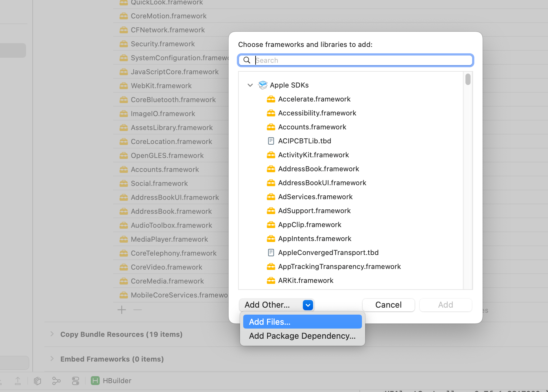This screenshot has width=548, height=392.
Task: Click the AddressBook.framework toolbox icon in dialog
Action: [271, 169]
